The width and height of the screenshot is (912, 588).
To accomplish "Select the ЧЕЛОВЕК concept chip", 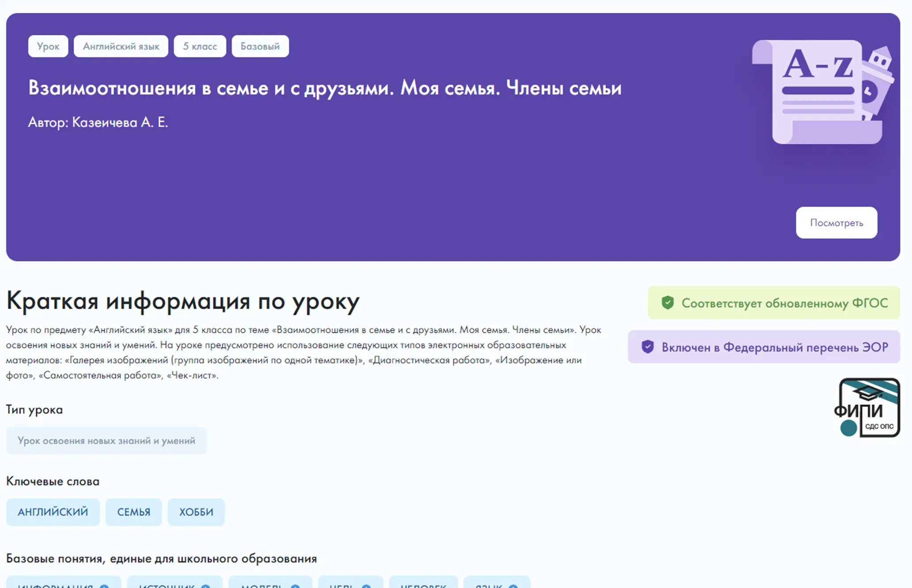I will point(423,583).
